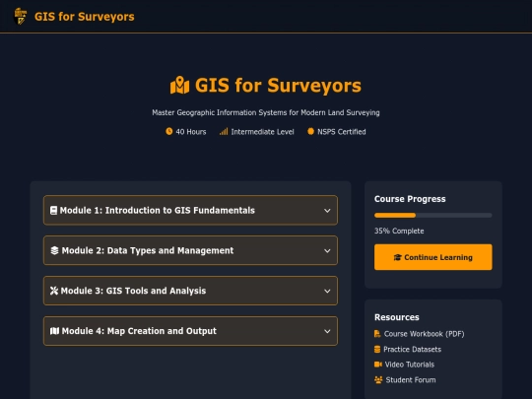Select the NSPS Certified label
532x399 pixels.
tap(341, 132)
